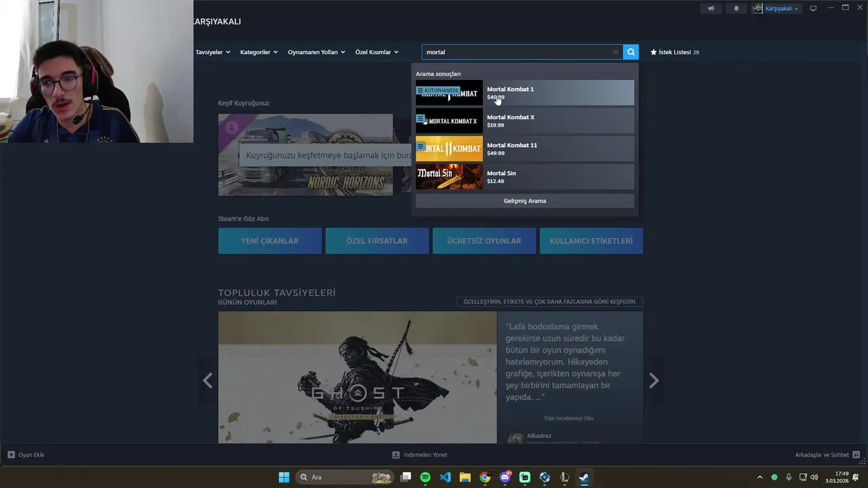Open the Windows Start menu
Image resolution: width=868 pixels, height=488 pixels.
click(284, 477)
